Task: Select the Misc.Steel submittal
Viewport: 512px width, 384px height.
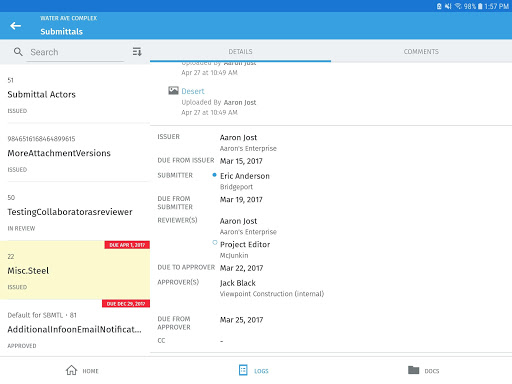Action: 75,270
